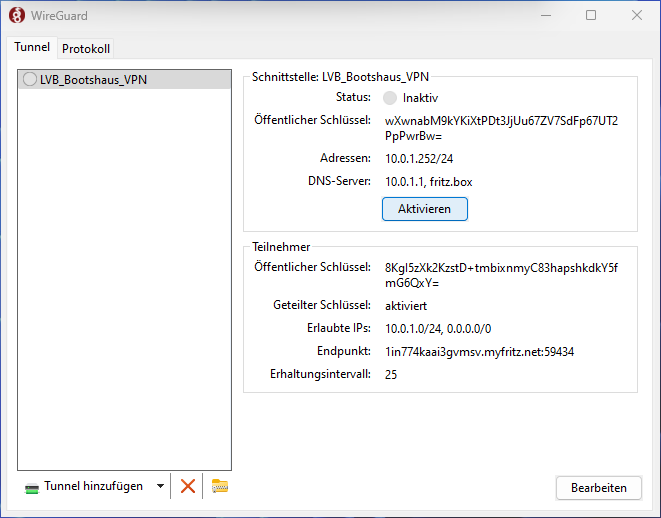Click the Inaktiv status text
661x518 pixels.
click(x=420, y=98)
